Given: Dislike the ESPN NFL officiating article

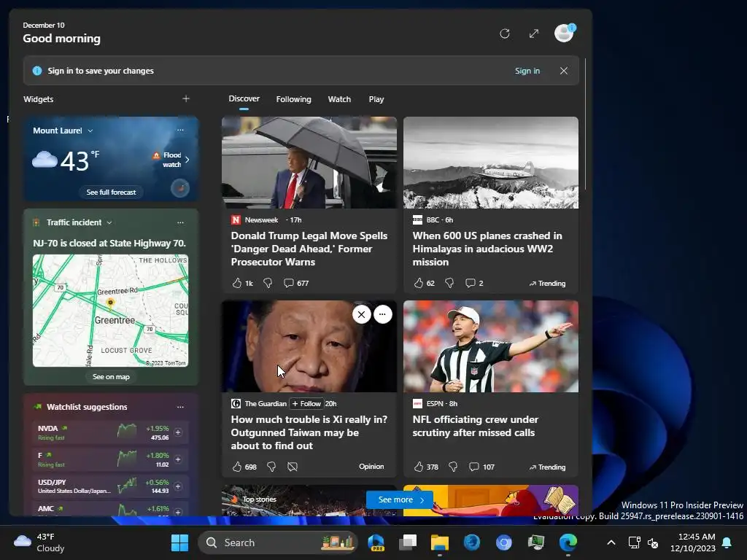Looking at the screenshot, I should tap(453, 467).
